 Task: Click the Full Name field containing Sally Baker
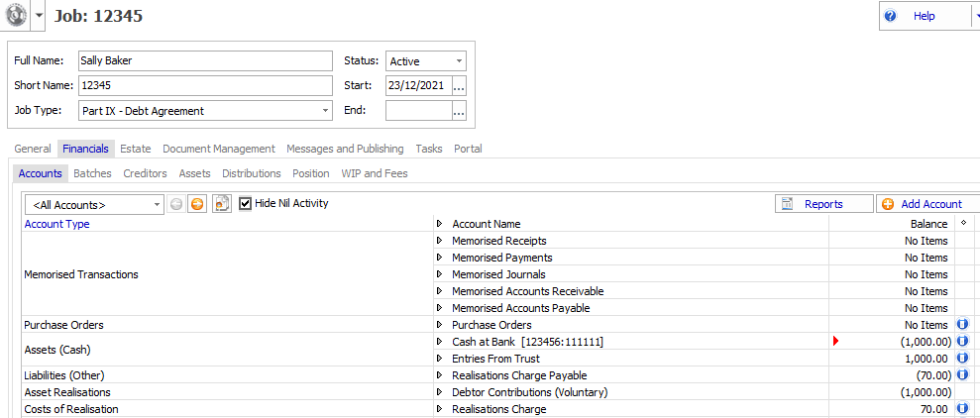[x=205, y=61]
